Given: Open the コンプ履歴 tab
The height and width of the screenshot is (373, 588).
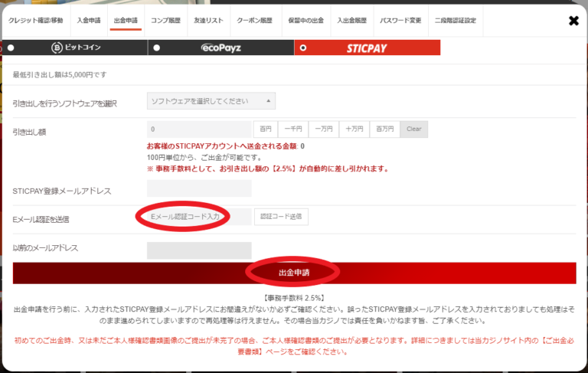Looking at the screenshot, I should click(x=165, y=20).
